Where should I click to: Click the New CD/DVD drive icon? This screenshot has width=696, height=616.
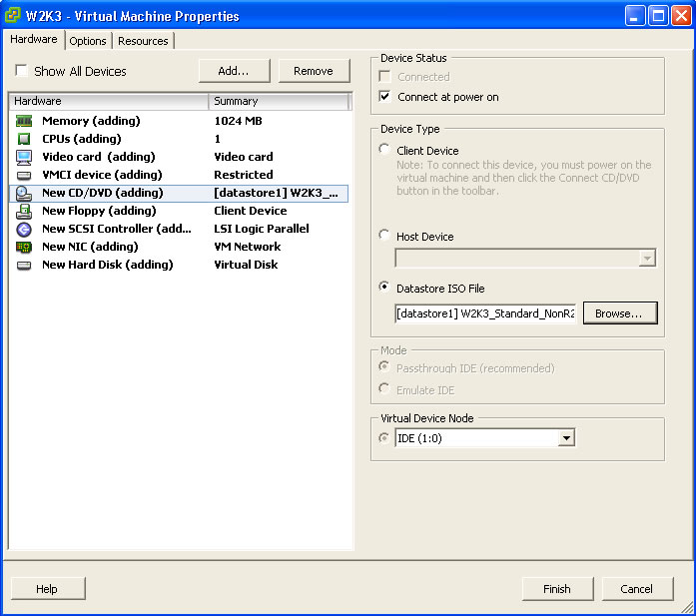[x=24, y=194]
